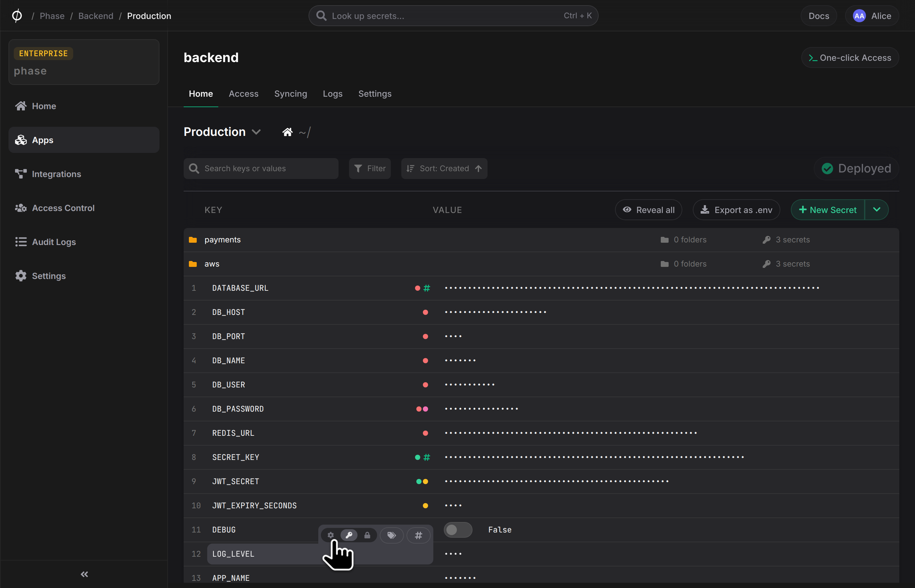The height and width of the screenshot is (588, 915).
Task: Click Reveal all eye button
Action: click(x=648, y=210)
